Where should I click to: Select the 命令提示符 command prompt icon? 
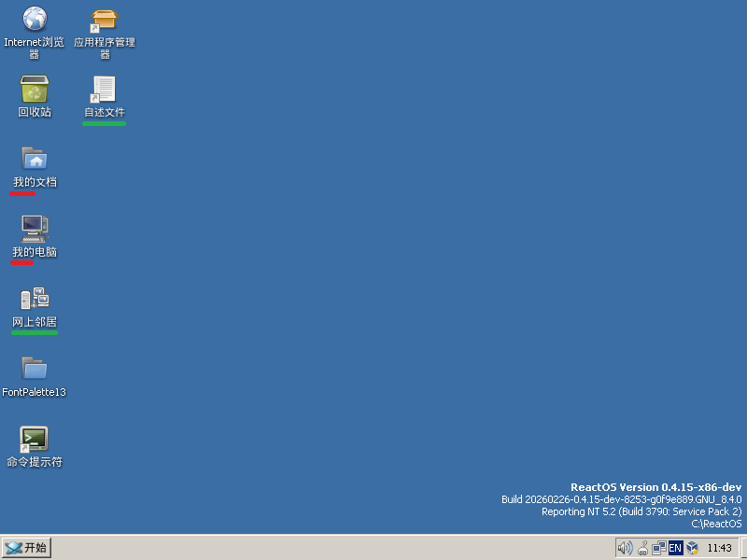click(35, 439)
